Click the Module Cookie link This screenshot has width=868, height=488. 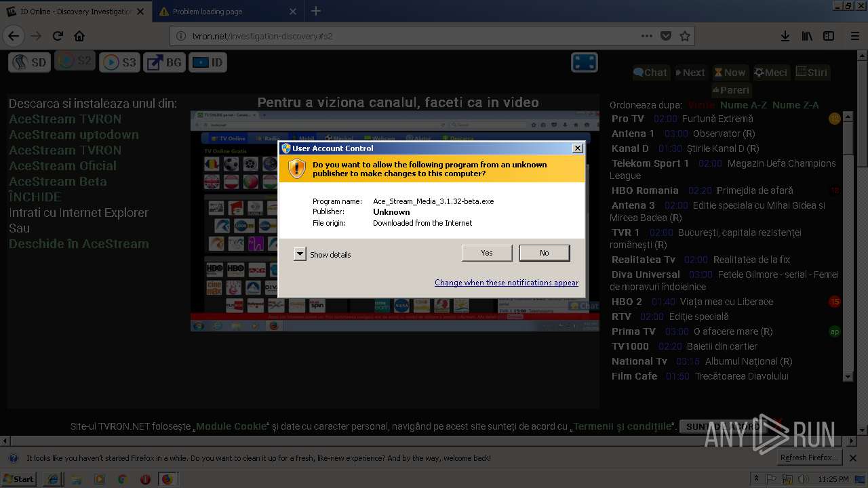231,427
